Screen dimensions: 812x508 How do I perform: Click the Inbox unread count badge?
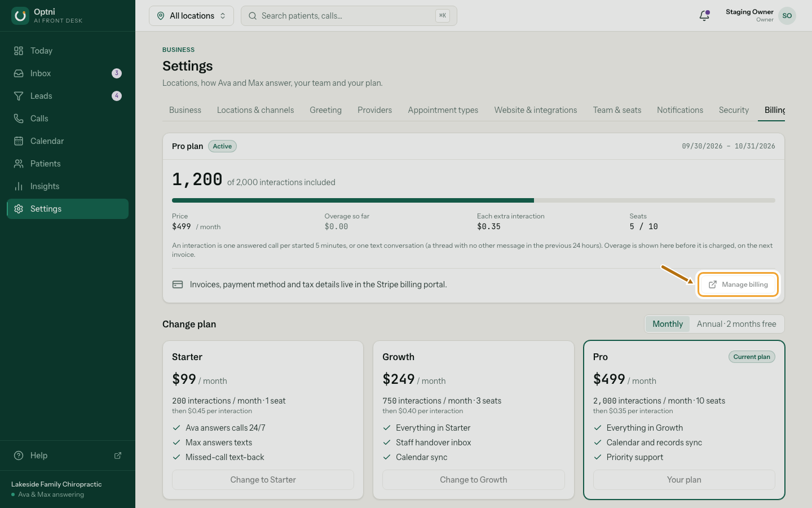pyautogui.click(x=117, y=73)
